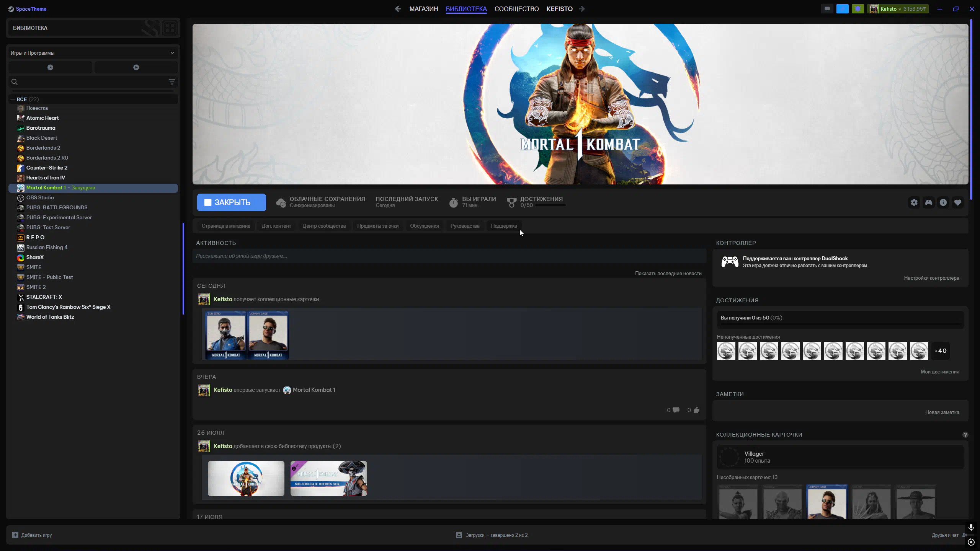Open Big Picture mode monitor icon
This screenshot has width=980, height=551.
point(827,9)
